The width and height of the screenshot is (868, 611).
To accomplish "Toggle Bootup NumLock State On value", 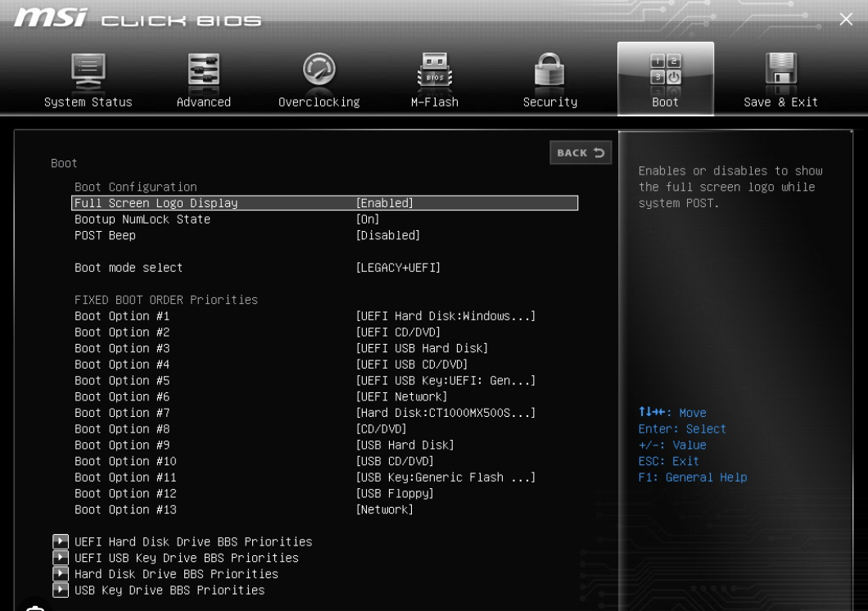I will pos(368,220).
